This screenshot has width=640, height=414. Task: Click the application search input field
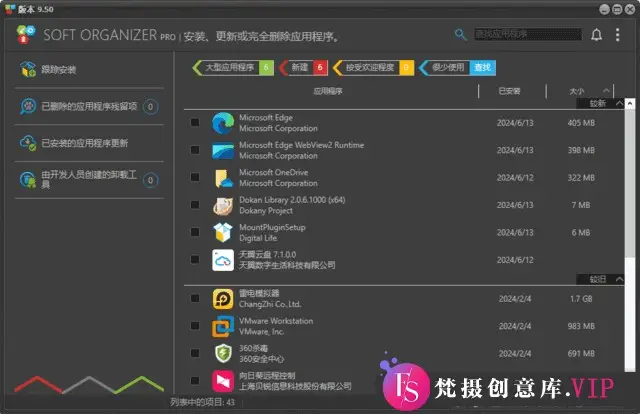click(x=528, y=34)
